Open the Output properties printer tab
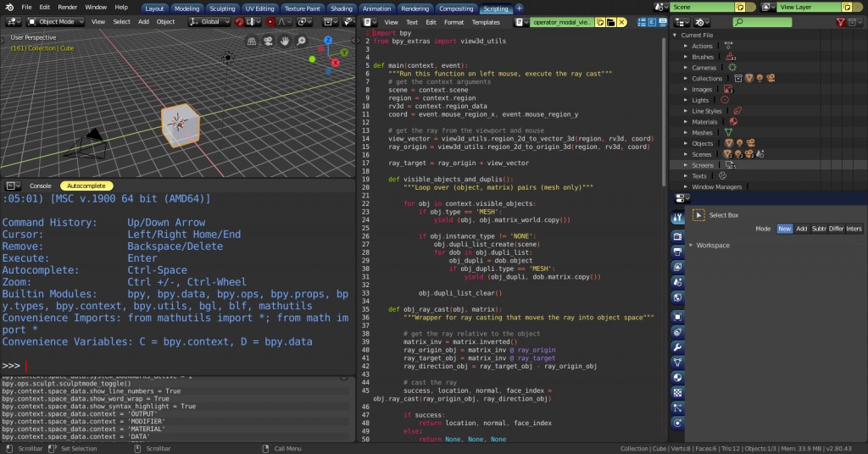The height and width of the screenshot is (454, 868). coord(677,251)
